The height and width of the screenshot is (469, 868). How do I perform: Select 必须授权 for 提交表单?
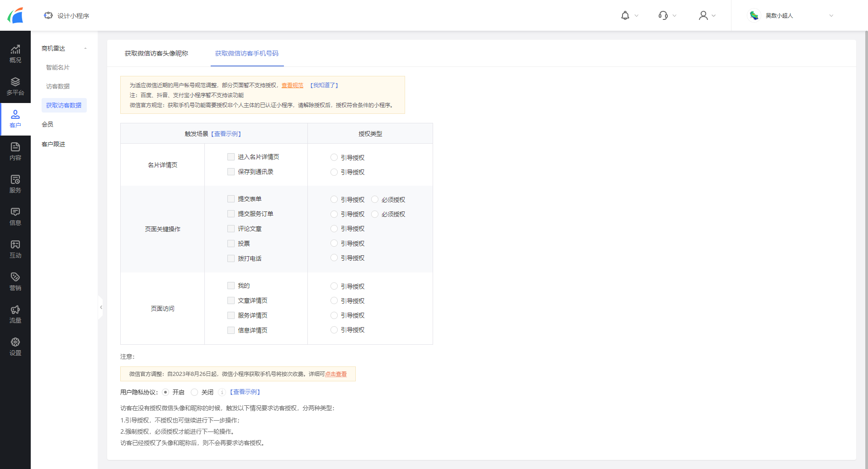[x=375, y=199]
